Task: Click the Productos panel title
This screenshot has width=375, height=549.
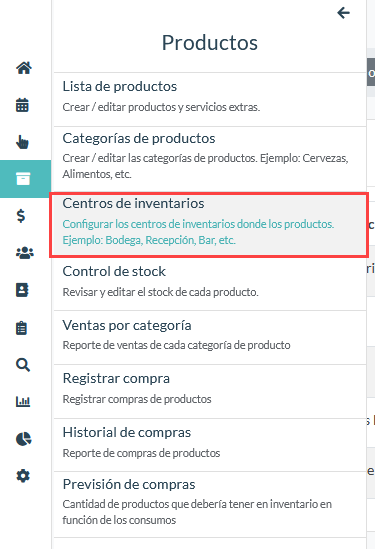Action: click(x=210, y=43)
